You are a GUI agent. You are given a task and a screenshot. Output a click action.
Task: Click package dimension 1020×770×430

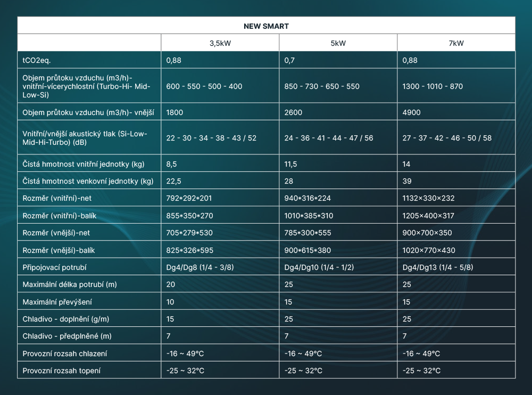click(x=429, y=250)
